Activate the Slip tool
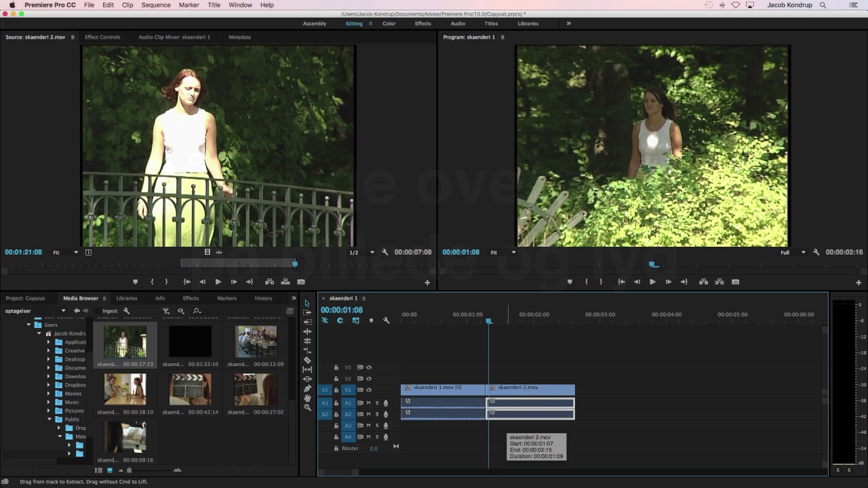The image size is (868, 488). (307, 369)
